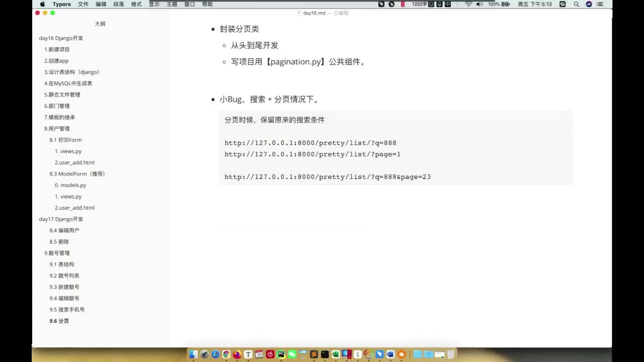Select outline item 9.6 分页
Image resolution: width=644 pixels, height=362 pixels.
tap(59, 321)
